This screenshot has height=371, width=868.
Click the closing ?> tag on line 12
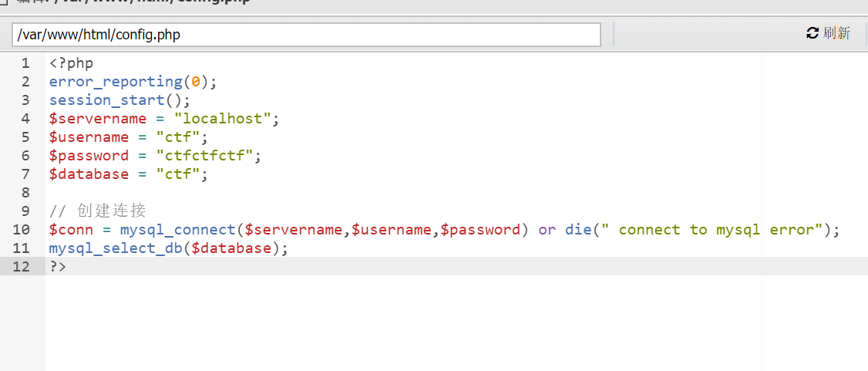coord(58,266)
